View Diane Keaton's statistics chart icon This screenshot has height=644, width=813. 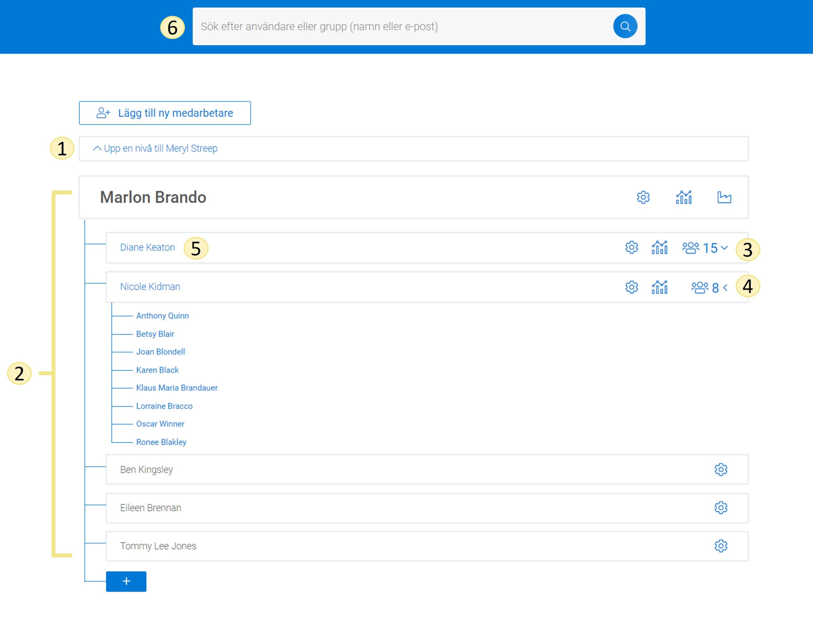tap(659, 248)
